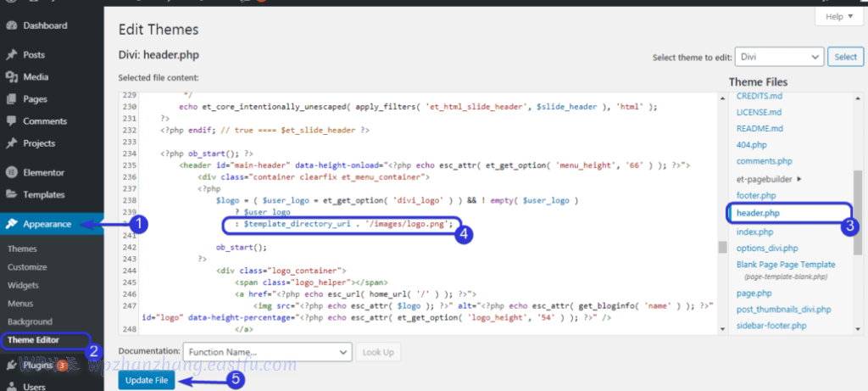
Task: Click the Posts pushpin icon
Action: pyautogui.click(x=12, y=54)
